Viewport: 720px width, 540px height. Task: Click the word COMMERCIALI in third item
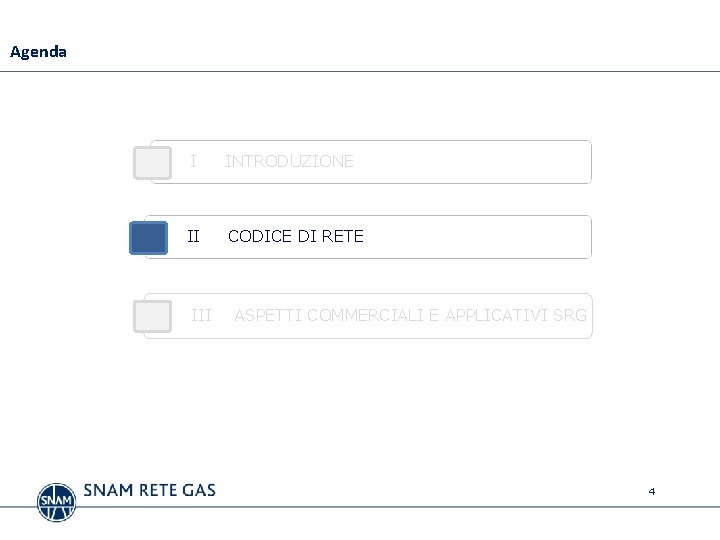366,315
